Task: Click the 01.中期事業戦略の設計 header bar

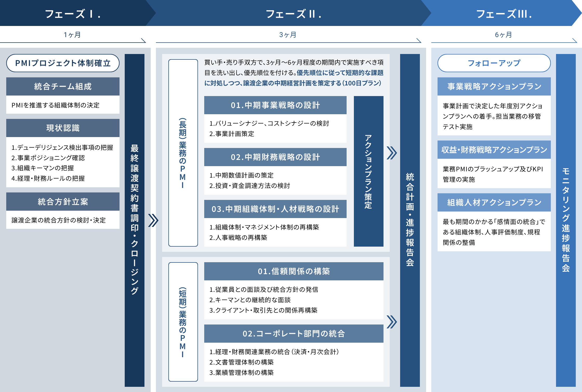Action: click(275, 105)
